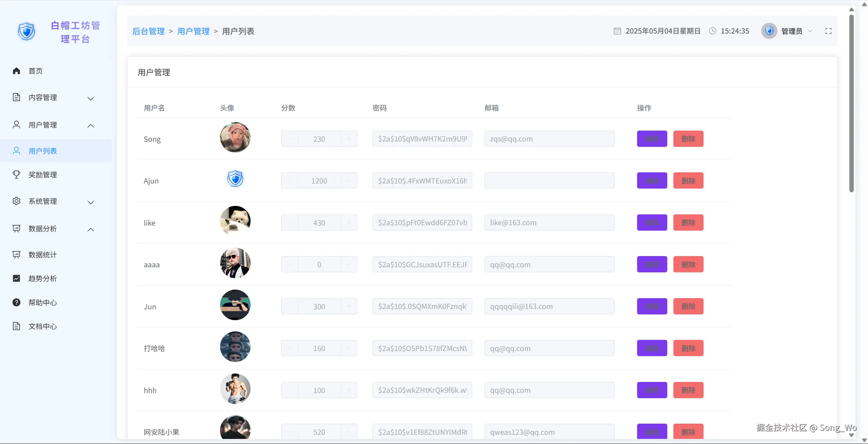Viewport: 868px width, 444px height.
Task: Open 系统管理 via the gear icon
Action: pyautogui.click(x=16, y=201)
